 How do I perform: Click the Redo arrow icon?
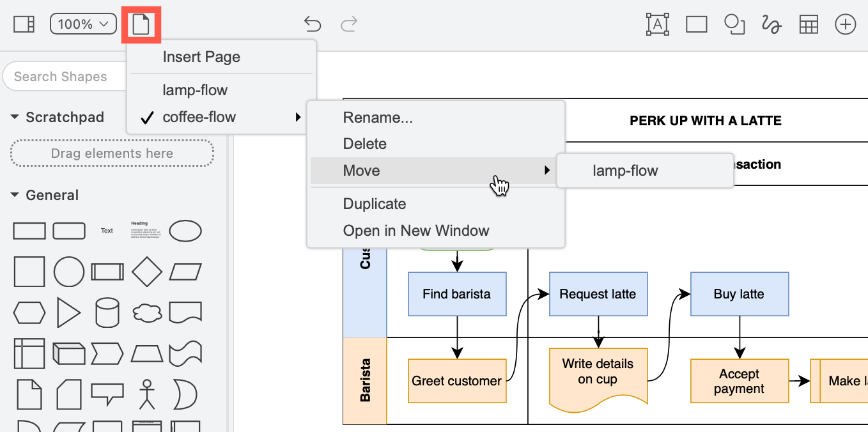349,24
